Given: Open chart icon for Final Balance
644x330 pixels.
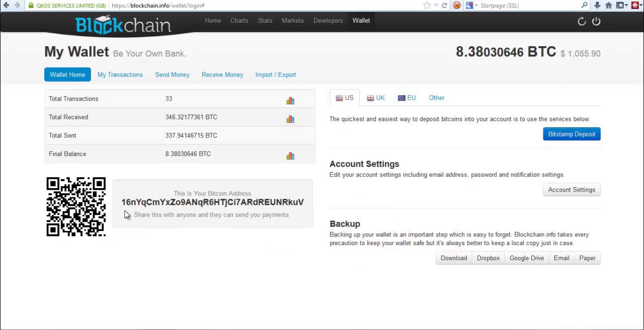Looking at the screenshot, I should (x=290, y=155).
